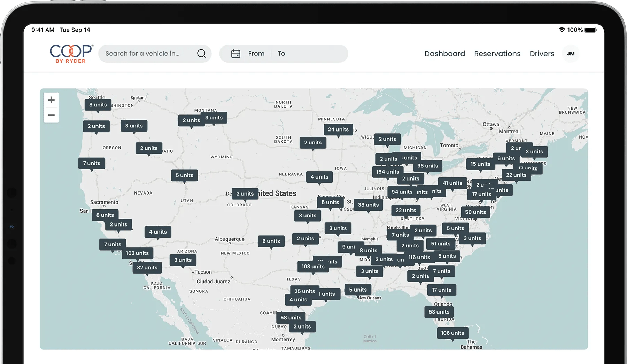Set the From date field
This screenshot has height=364, width=627.
256,54
